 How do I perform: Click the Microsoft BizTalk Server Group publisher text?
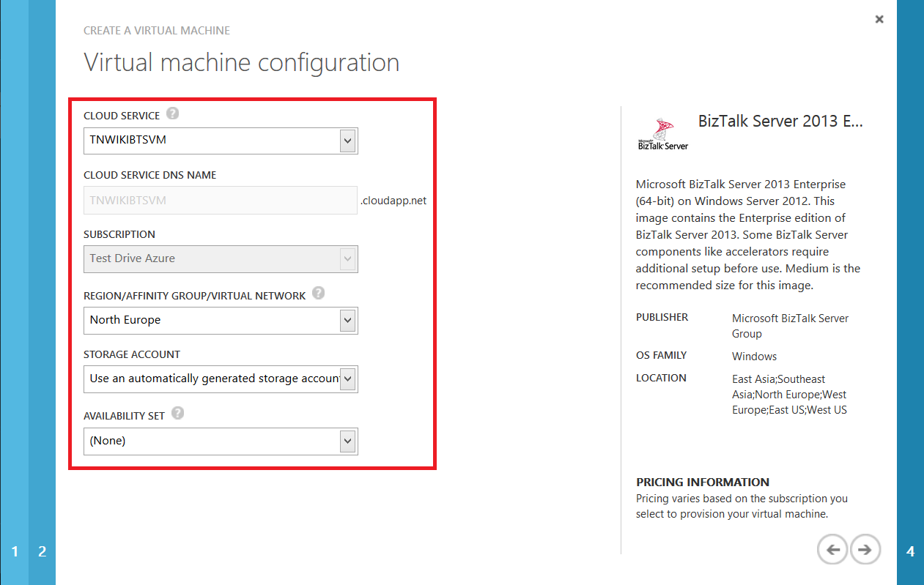point(790,326)
